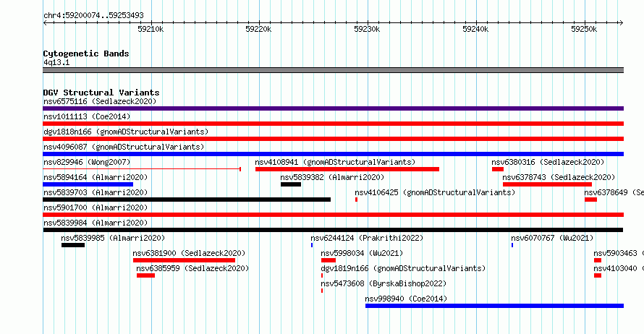Click blue bar of nsv998940
This screenshot has height=334, width=644.
494,306
